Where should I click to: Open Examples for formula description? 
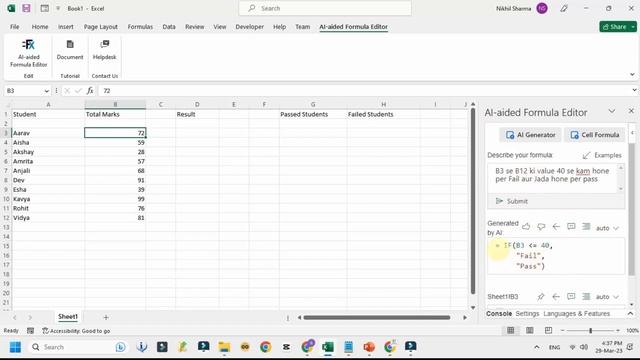602,155
